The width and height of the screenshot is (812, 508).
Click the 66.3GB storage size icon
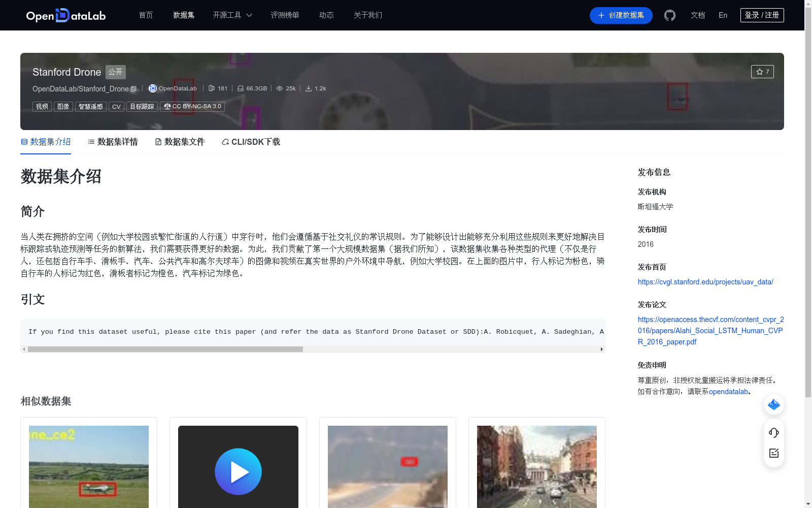click(x=241, y=88)
